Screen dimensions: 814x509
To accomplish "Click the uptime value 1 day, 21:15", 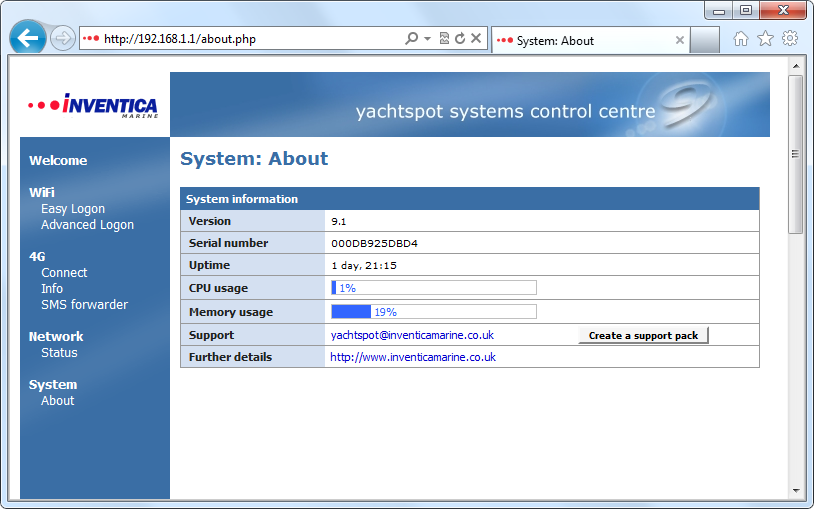I will (x=364, y=265).
